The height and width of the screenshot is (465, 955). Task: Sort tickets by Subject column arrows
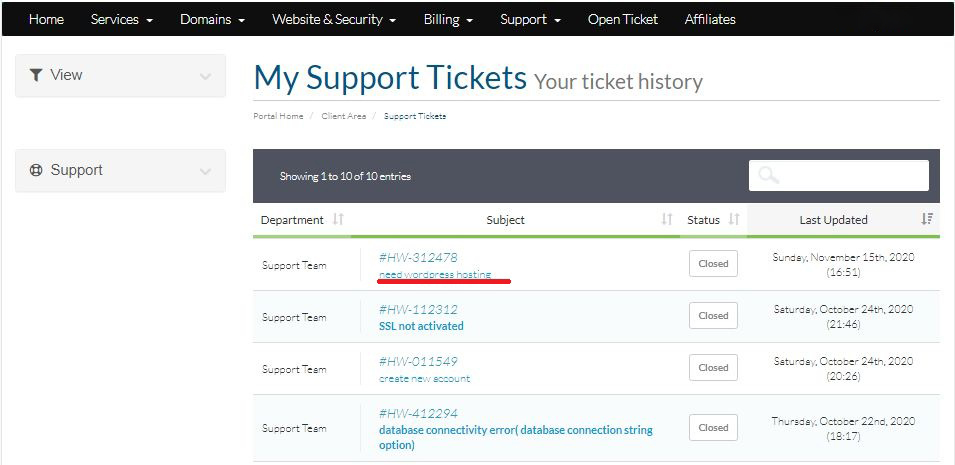[667, 220]
